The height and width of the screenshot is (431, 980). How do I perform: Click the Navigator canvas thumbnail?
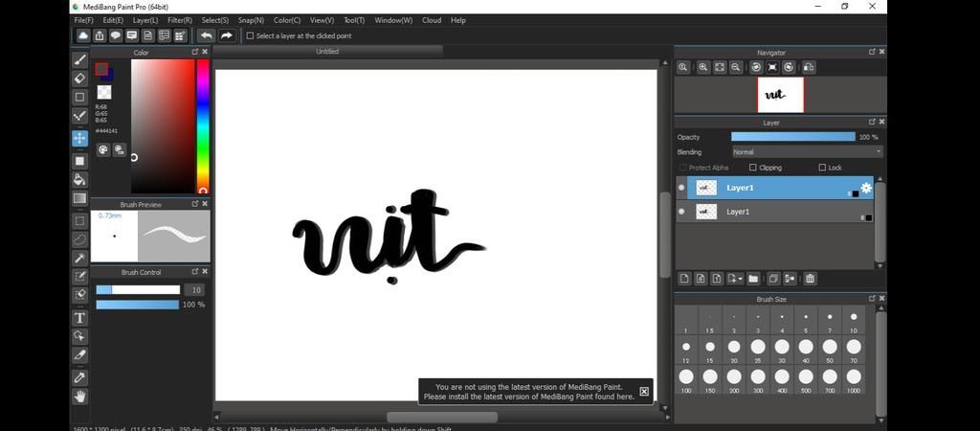(x=781, y=95)
